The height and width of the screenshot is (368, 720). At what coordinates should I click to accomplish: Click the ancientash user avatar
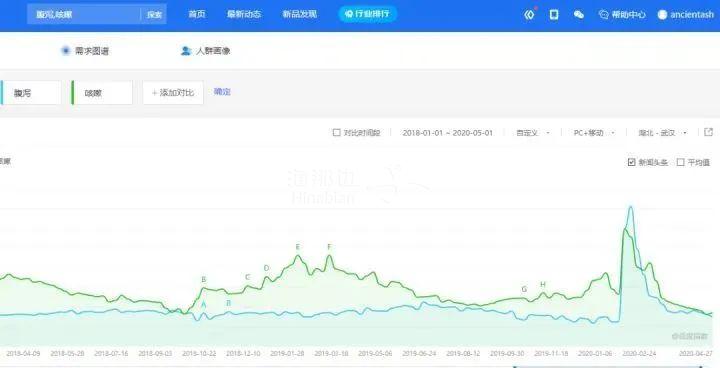[662, 15]
